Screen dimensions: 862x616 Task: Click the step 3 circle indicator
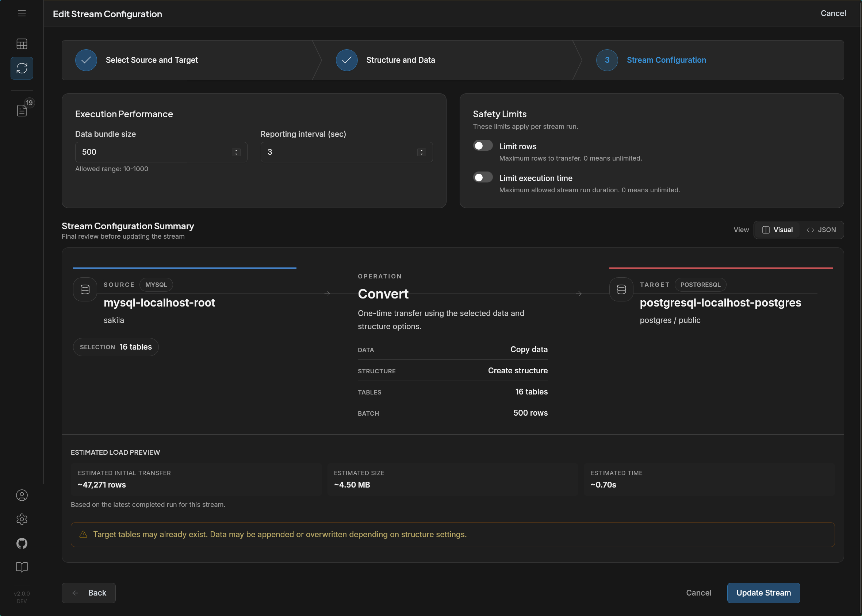coord(607,60)
